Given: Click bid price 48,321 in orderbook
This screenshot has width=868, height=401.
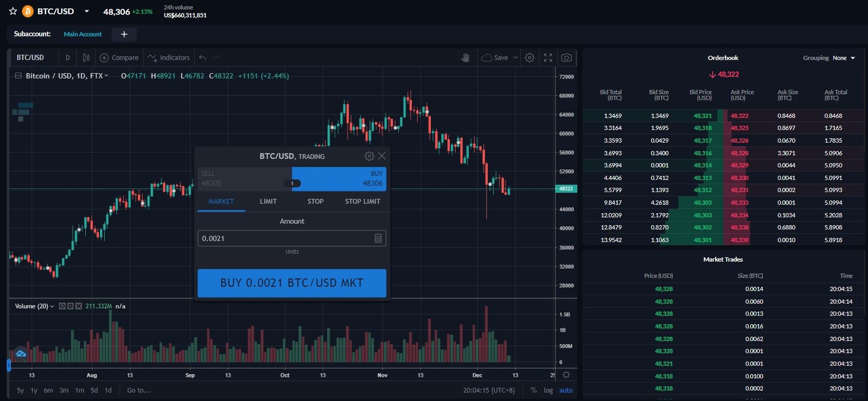Looking at the screenshot, I should click(703, 116).
